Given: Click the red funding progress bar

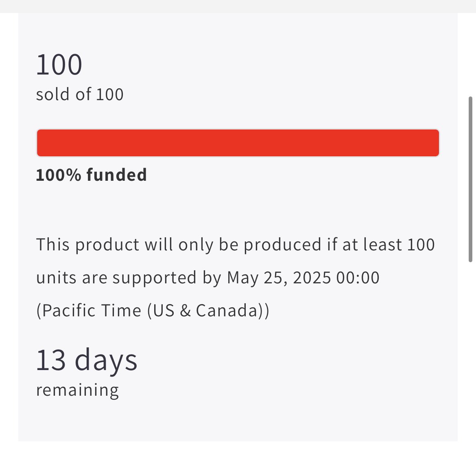Looking at the screenshot, I should tap(238, 143).
